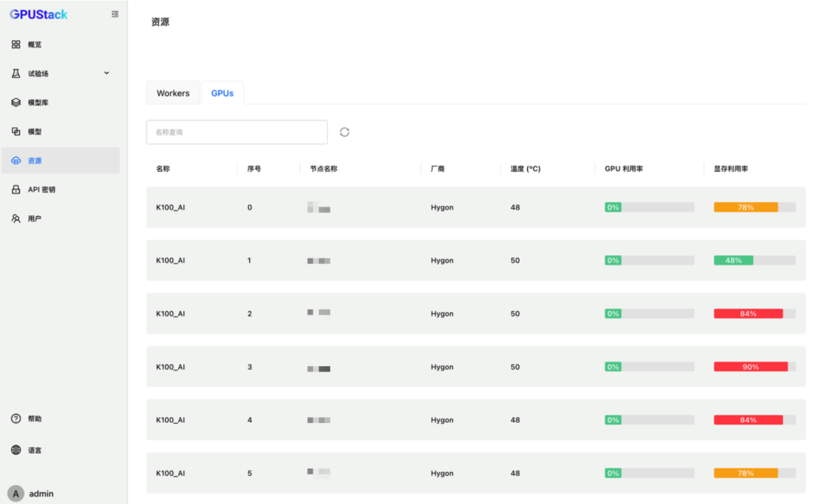
Task: Click the 90% memory usage bar
Action: [751, 367]
